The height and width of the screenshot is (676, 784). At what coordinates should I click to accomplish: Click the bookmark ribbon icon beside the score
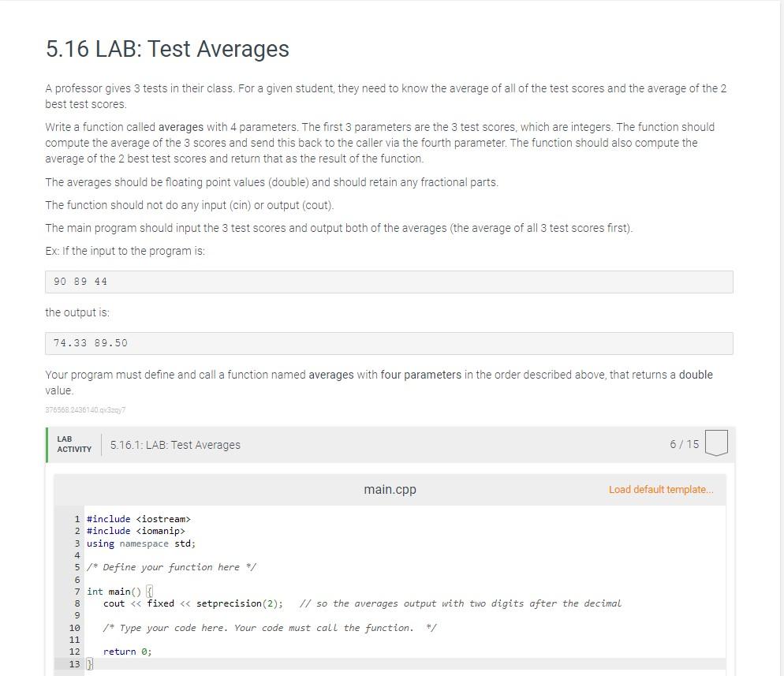[716, 443]
